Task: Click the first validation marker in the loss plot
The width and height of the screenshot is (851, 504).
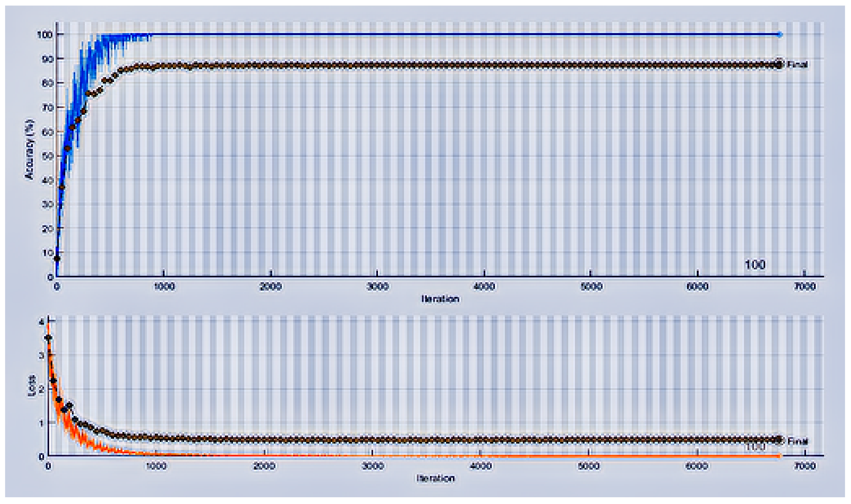Action: (48, 337)
